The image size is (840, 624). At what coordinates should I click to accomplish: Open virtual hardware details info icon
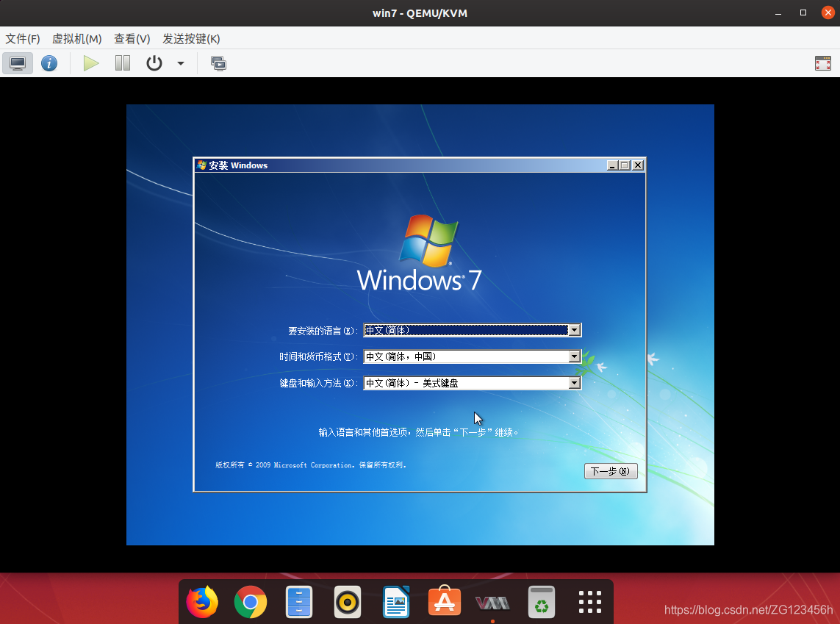tap(49, 63)
